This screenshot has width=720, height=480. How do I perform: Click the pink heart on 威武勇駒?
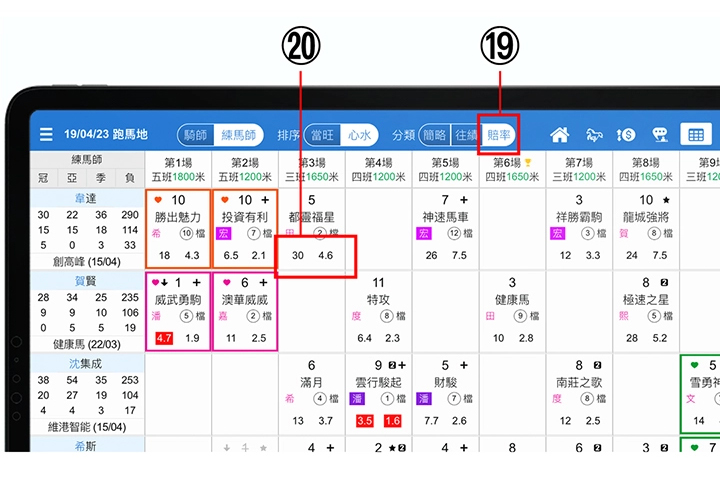click(x=155, y=282)
